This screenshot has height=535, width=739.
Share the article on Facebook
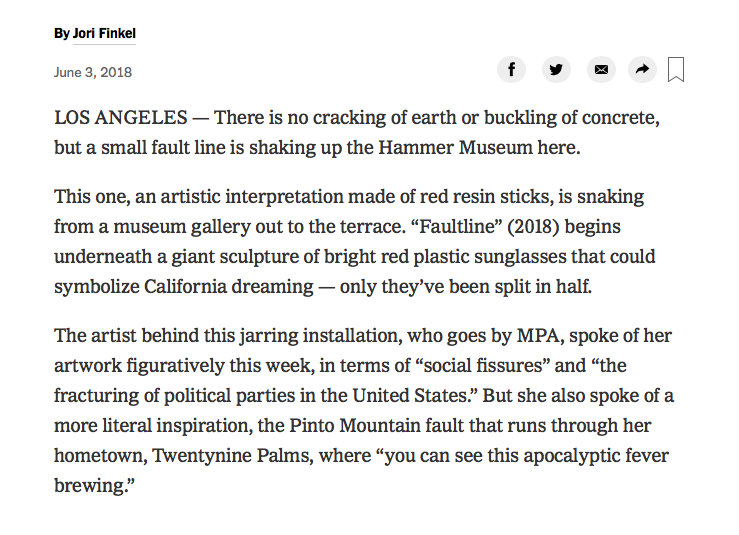[x=511, y=69]
